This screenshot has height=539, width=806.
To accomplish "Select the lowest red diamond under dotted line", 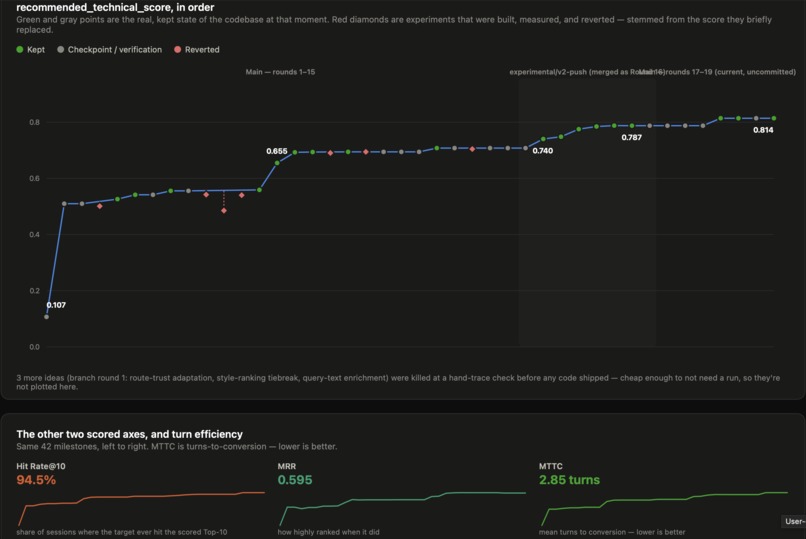I will 224,211.
